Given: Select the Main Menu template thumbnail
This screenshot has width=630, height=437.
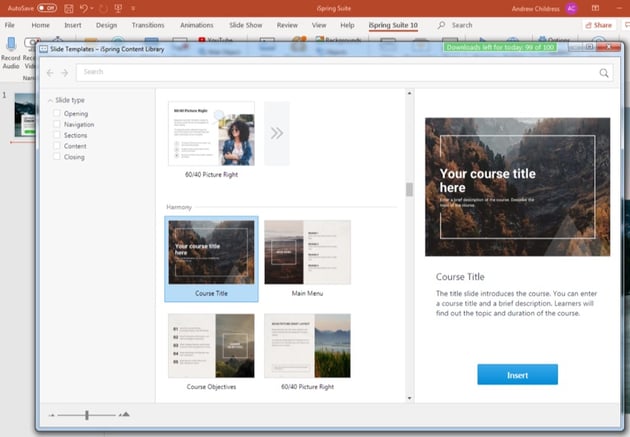Looking at the screenshot, I should click(307, 252).
